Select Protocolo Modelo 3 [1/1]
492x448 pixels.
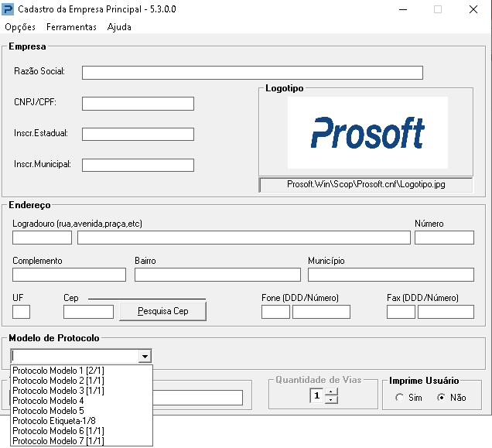click(x=81, y=391)
